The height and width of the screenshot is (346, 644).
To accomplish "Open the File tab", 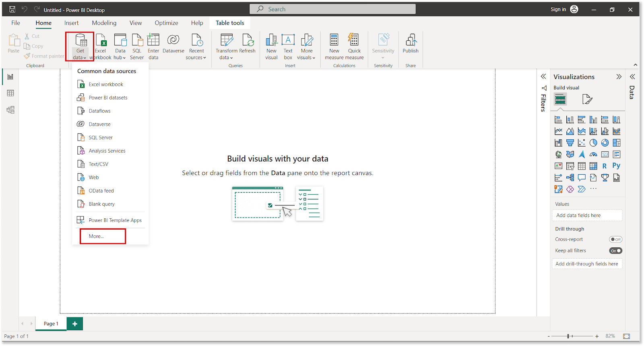I will pos(16,23).
